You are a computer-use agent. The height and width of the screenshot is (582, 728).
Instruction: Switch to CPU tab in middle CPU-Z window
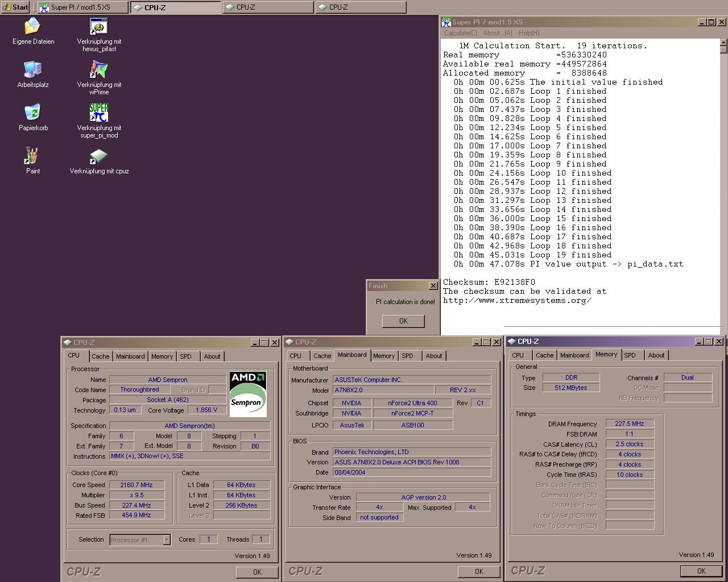(296, 356)
